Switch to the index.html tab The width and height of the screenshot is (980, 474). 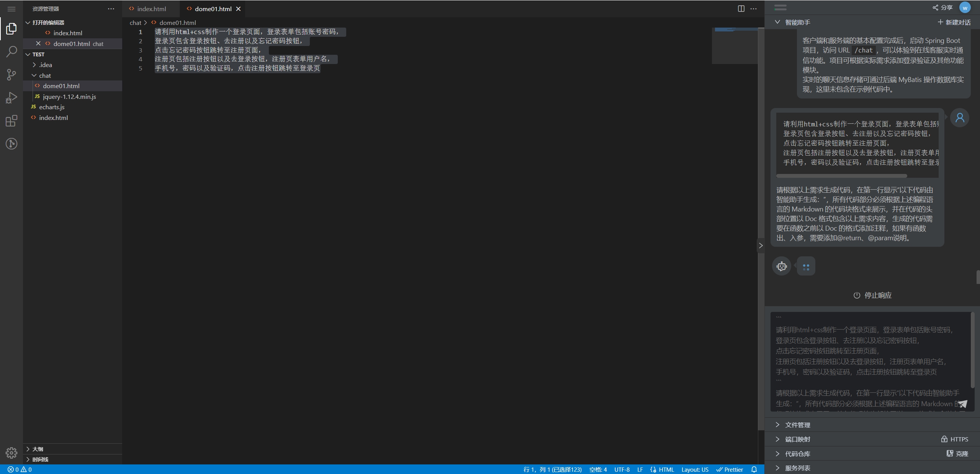[151, 8]
